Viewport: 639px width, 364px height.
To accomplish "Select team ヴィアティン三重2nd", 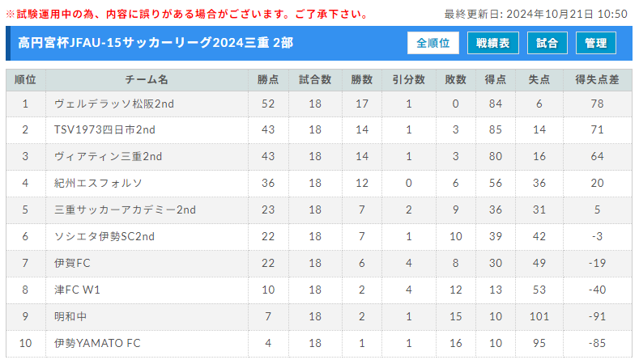I will tap(108, 156).
